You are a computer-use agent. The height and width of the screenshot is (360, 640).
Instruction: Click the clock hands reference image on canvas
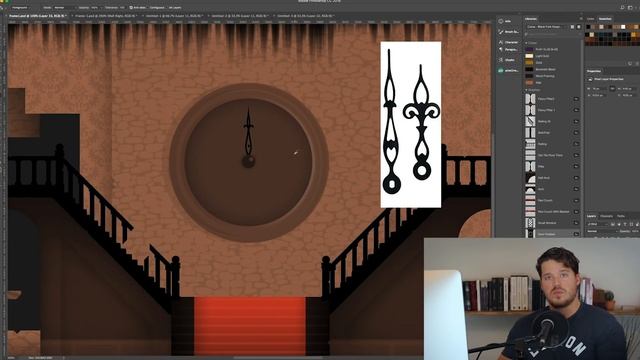click(411, 124)
